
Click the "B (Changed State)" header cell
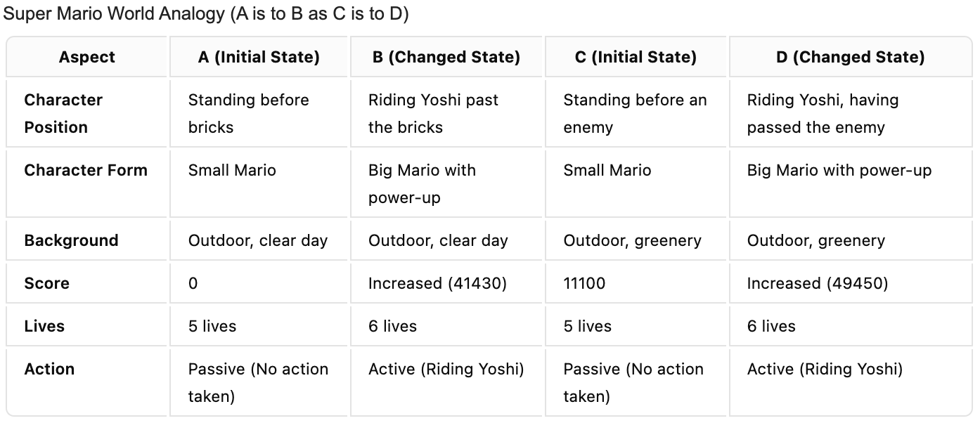(446, 57)
